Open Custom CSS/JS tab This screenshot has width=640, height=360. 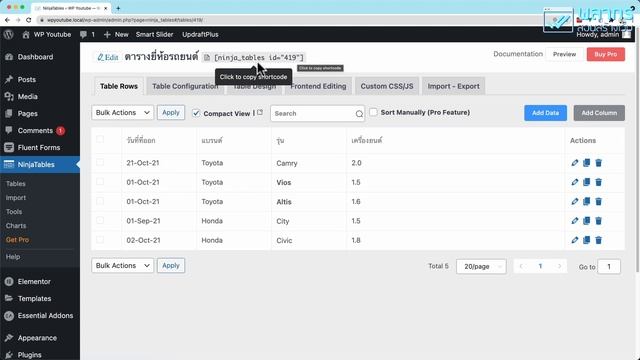[x=387, y=86]
